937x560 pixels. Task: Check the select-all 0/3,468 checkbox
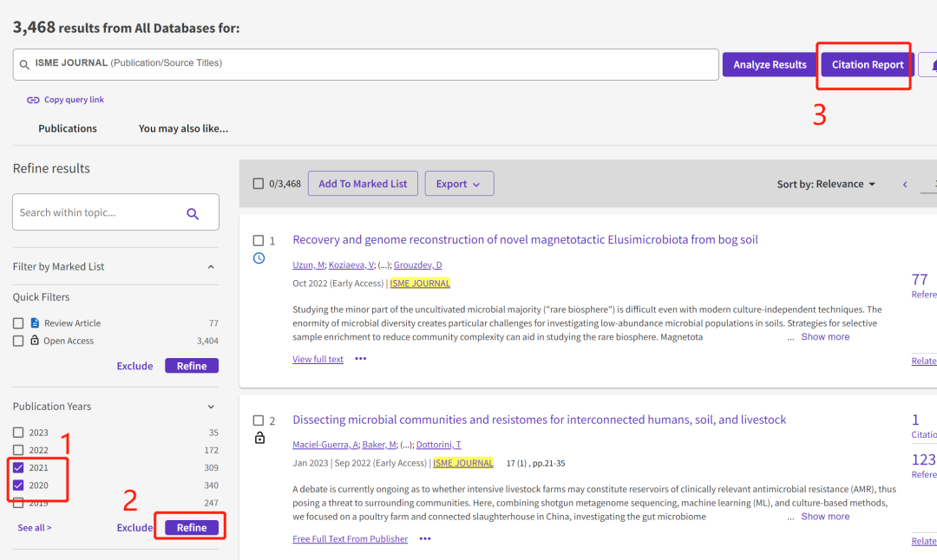coord(259,183)
